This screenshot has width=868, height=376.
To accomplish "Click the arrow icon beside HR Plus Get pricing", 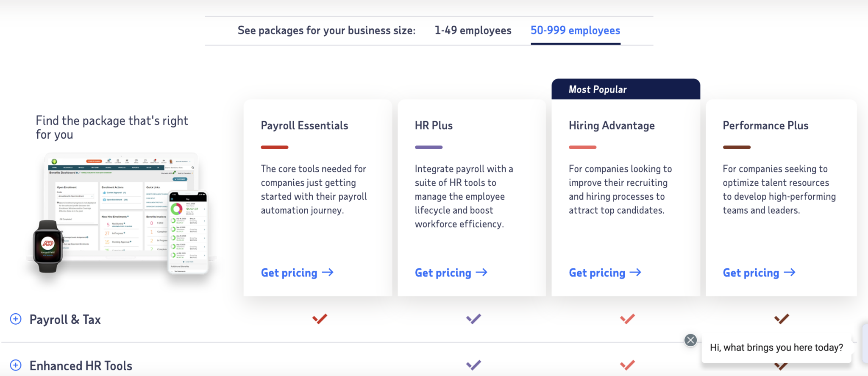I will point(482,273).
